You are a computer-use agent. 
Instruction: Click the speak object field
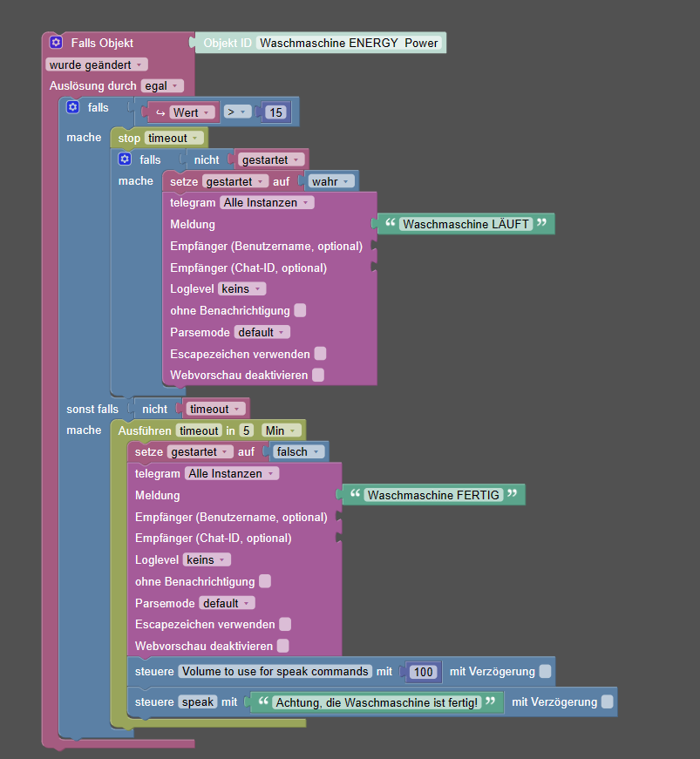point(198,701)
